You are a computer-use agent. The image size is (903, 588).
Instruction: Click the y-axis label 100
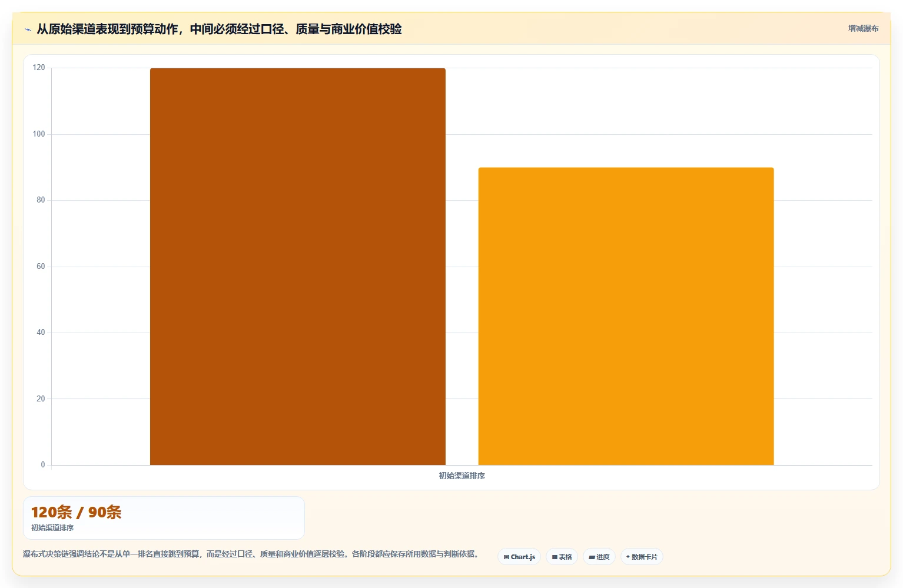tap(39, 134)
